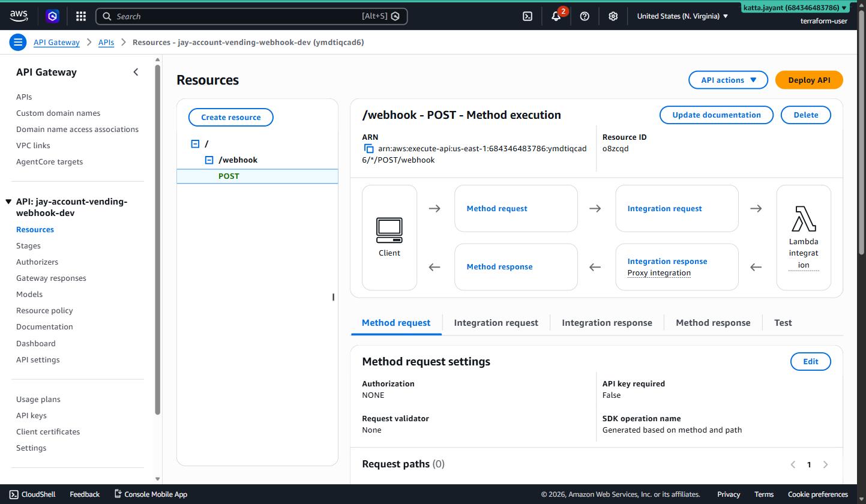Screen dimensions: 866x504
Task: Open Gateway responses in the sidebar
Action: (x=51, y=278)
